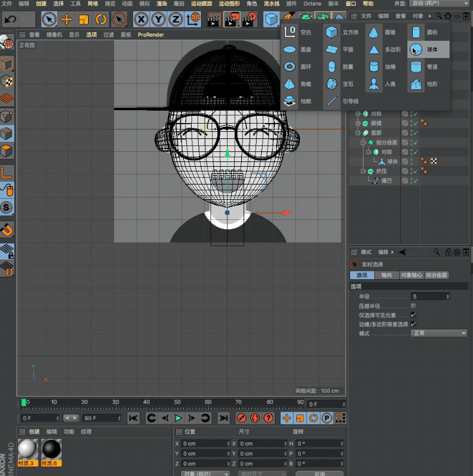Toggle X axis lock
Image resolution: width=473 pixels, height=476 pixels.
point(141,20)
